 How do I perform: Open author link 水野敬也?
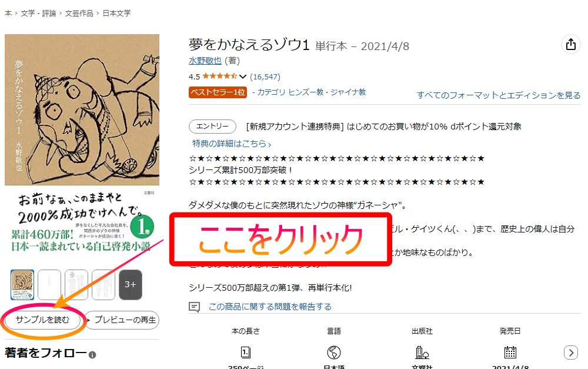(x=205, y=61)
